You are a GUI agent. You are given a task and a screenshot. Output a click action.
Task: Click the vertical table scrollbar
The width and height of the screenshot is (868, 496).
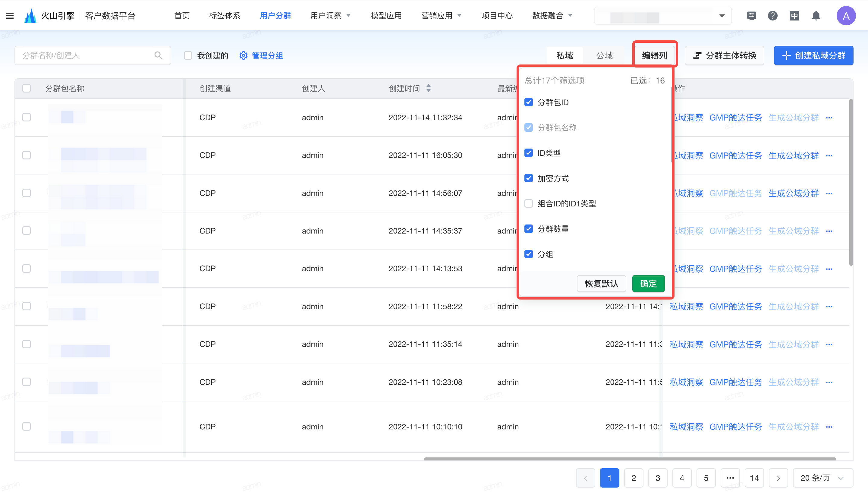click(851, 182)
